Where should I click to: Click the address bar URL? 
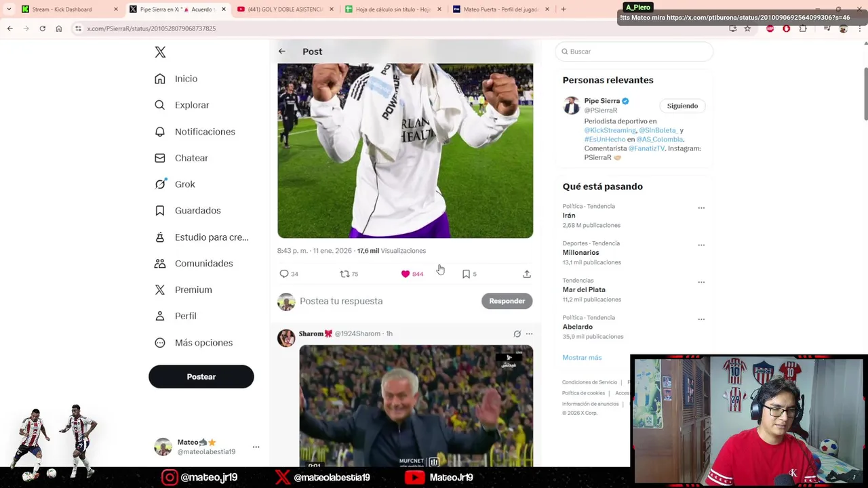tap(151, 28)
